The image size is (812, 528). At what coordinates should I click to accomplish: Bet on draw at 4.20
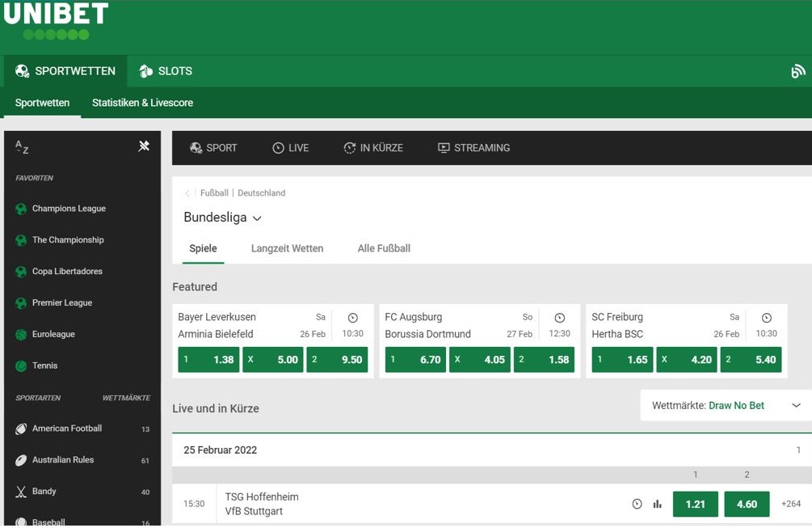pos(688,360)
